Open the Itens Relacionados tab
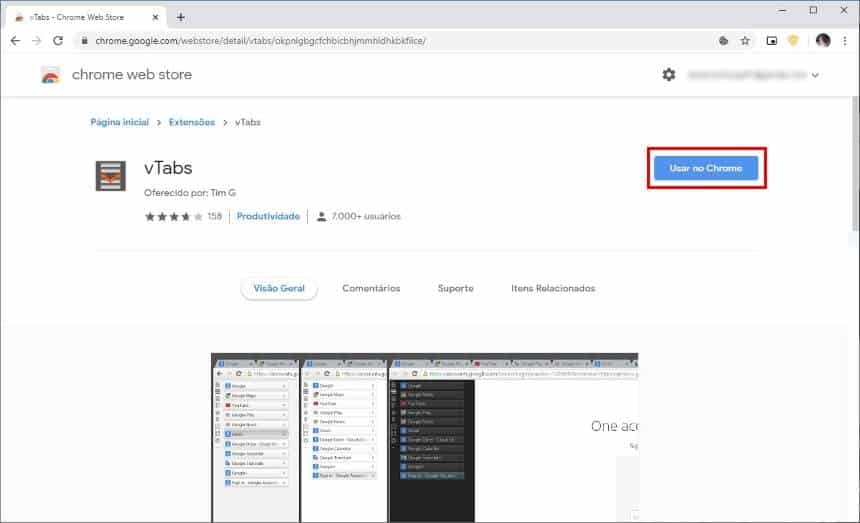Image resolution: width=860 pixels, height=523 pixels. 553,288
